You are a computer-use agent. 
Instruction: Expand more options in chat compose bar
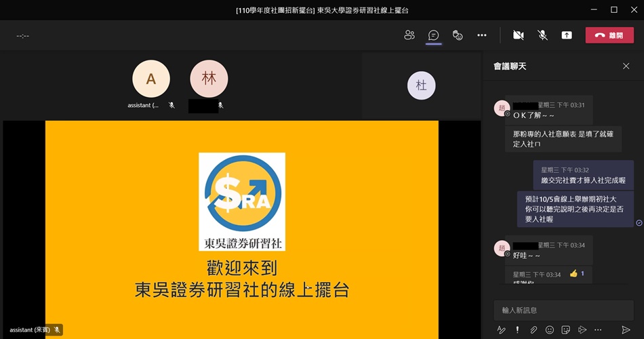click(597, 330)
